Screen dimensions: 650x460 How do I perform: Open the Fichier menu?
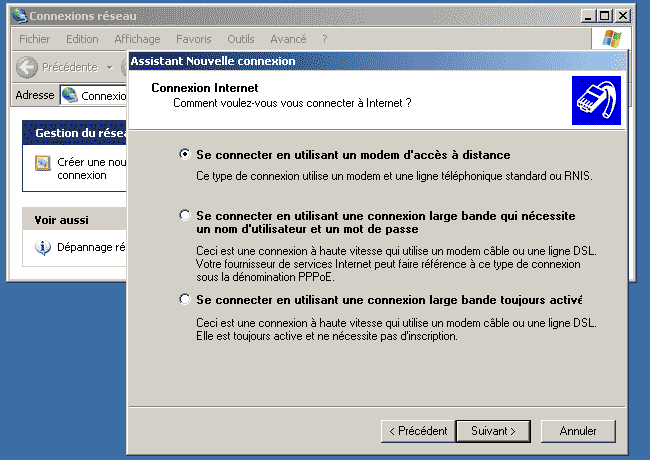(34, 39)
